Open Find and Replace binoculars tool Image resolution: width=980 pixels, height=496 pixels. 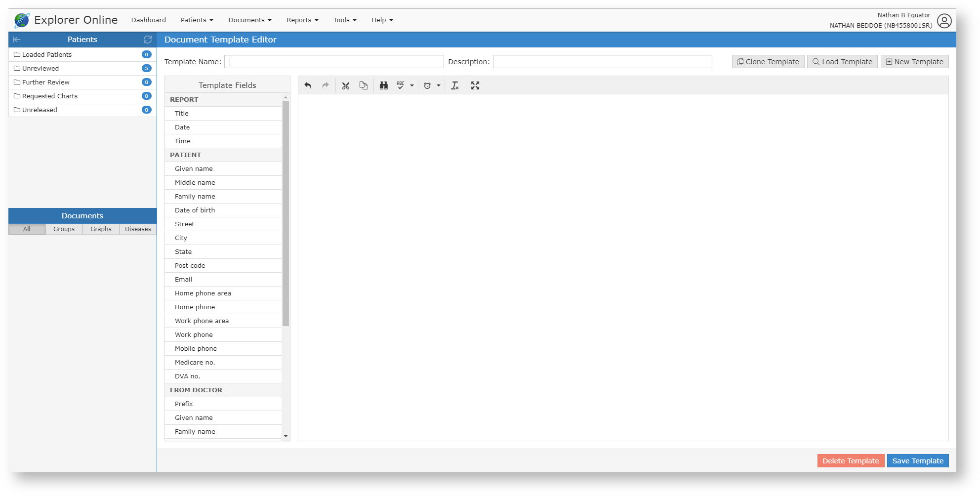tap(384, 85)
